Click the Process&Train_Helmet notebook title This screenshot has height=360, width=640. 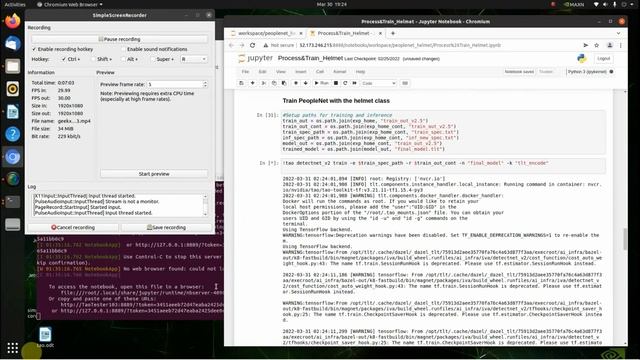[310, 58]
